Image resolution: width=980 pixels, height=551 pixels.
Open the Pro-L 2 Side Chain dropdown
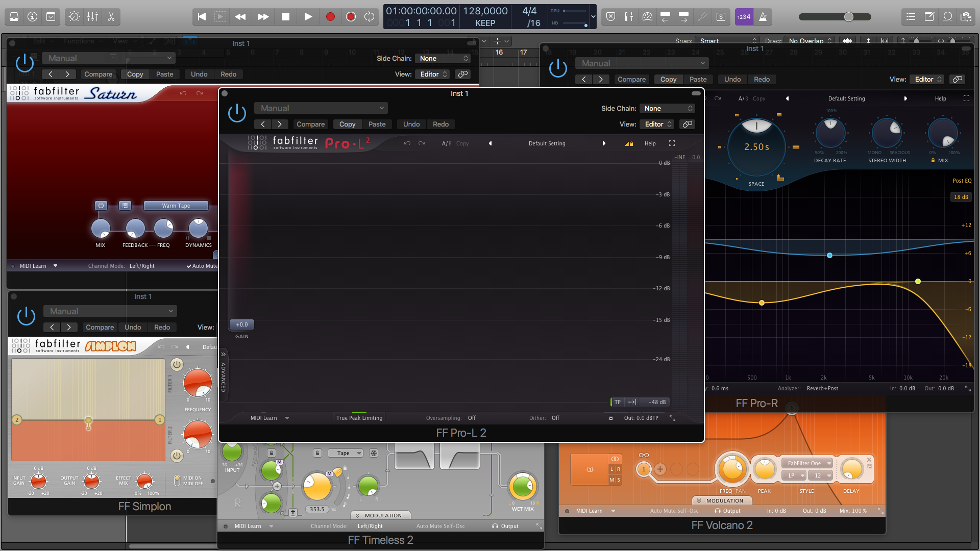(x=667, y=108)
